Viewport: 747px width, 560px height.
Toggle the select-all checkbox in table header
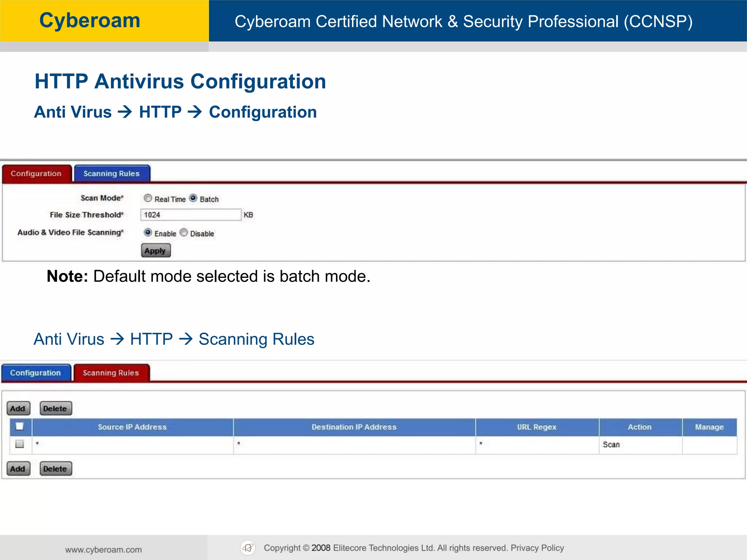[x=20, y=426]
